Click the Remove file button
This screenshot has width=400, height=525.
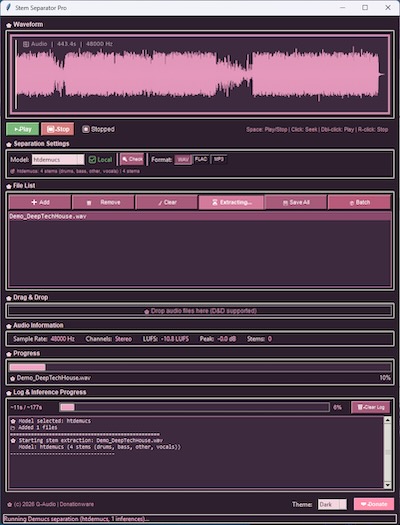tap(103, 202)
